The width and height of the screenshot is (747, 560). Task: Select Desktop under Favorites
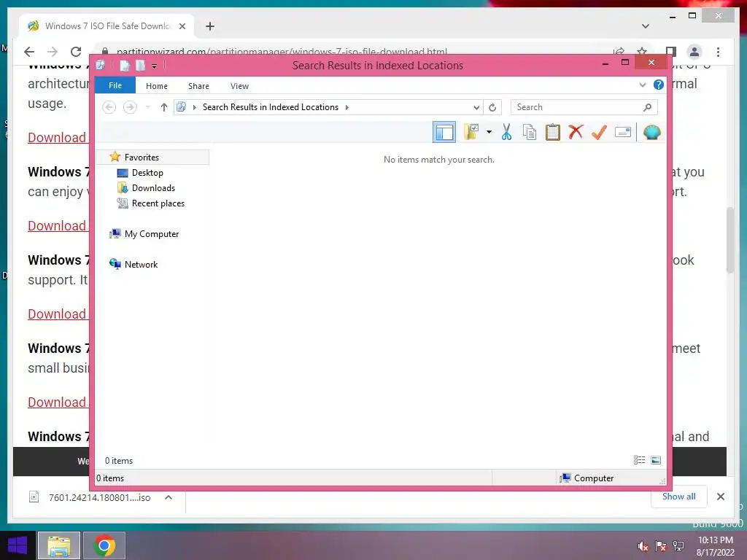click(147, 172)
